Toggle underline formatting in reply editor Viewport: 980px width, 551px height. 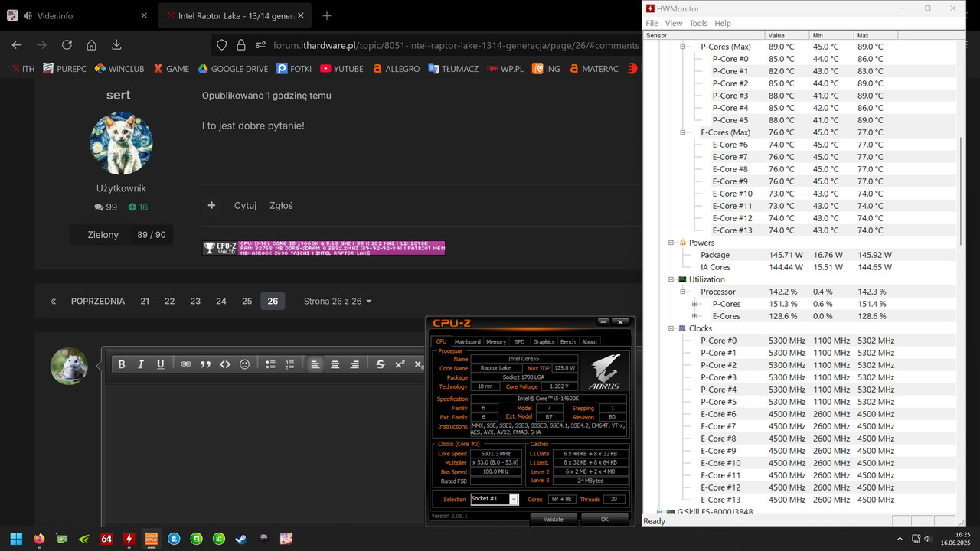click(x=160, y=364)
